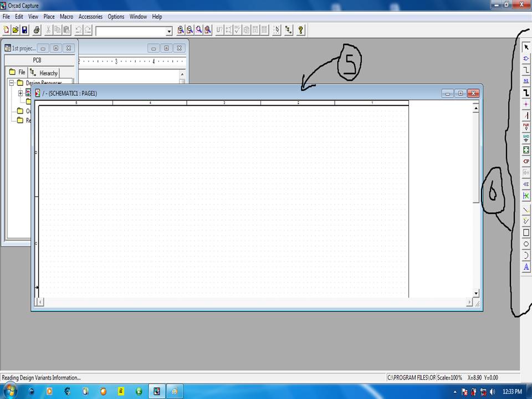Select the Place Polyline drawing tool
Viewport: 532px width, 399px height.
tap(526, 221)
